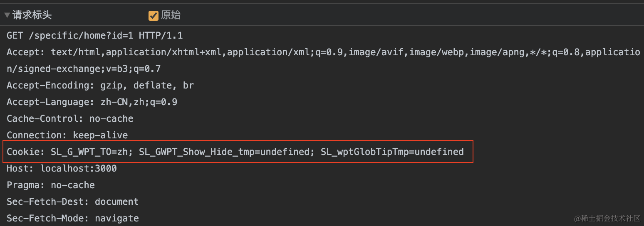Click the SL_wptGlobTipTmp=undefined cookie entry
The image size is (644, 226).
point(392,152)
